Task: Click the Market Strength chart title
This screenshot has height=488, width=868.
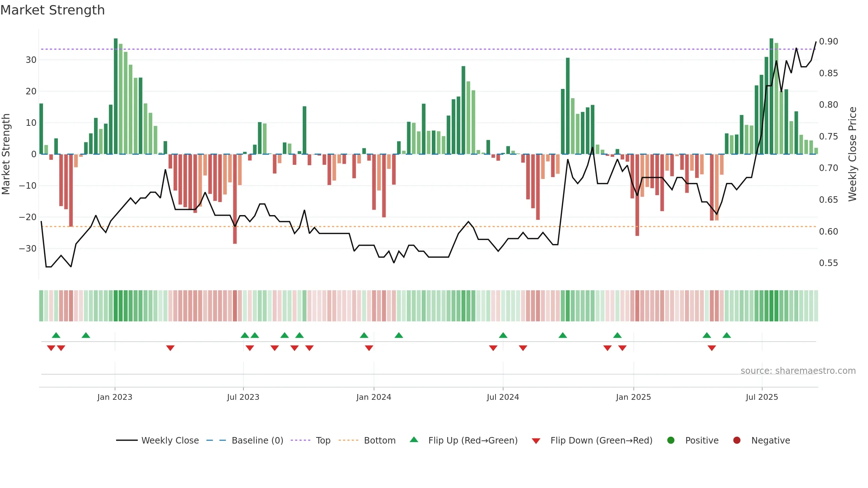Action: 52,10
